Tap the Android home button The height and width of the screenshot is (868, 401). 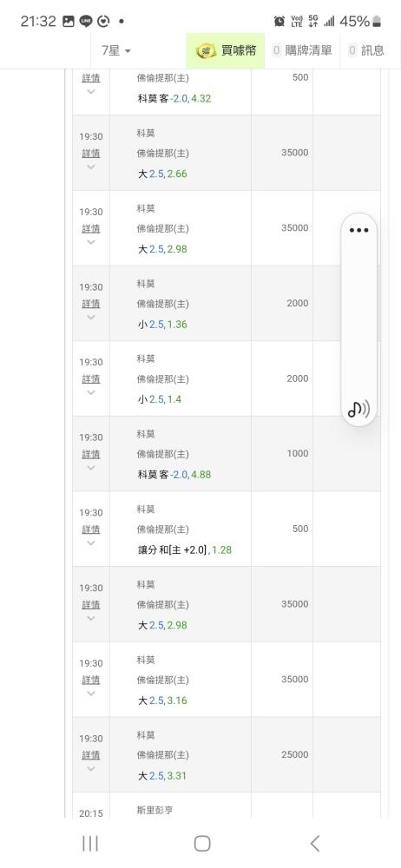coord(202,843)
